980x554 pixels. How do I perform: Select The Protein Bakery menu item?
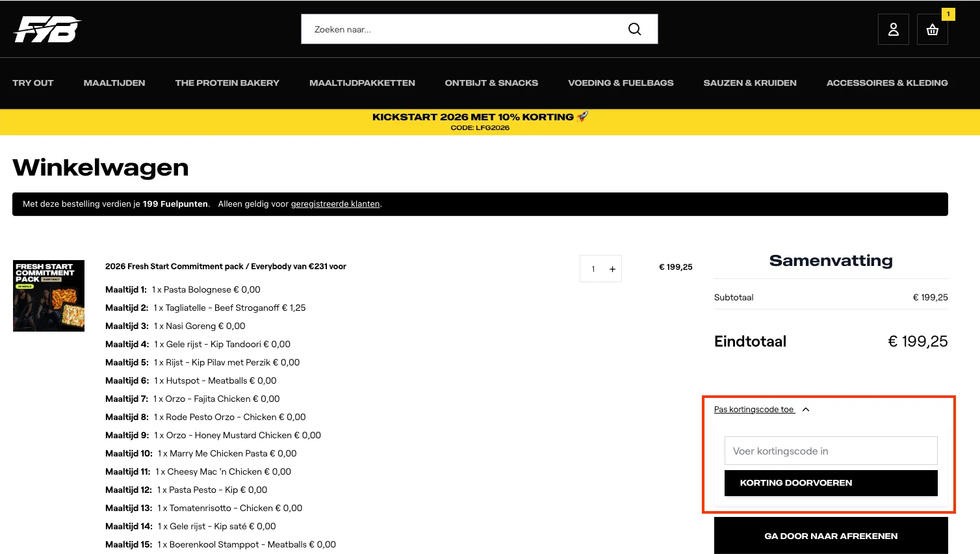[227, 83]
